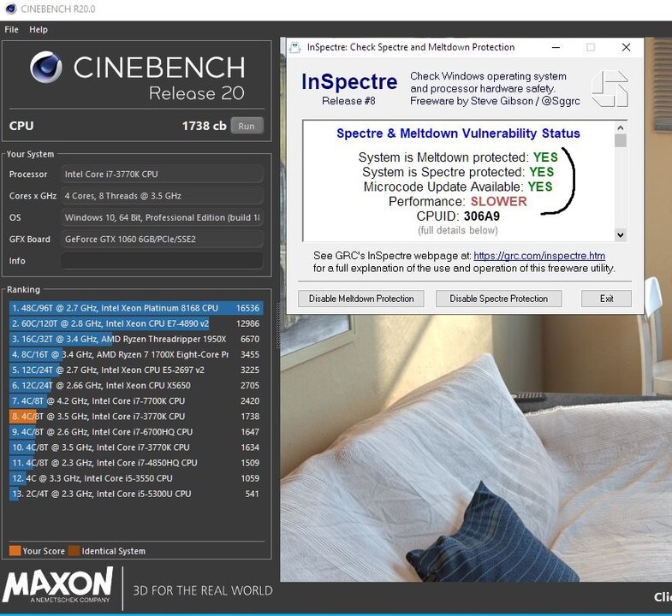The width and height of the screenshot is (672, 616).
Task: Select ranking row Core i7-7700K
Action: (x=136, y=400)
